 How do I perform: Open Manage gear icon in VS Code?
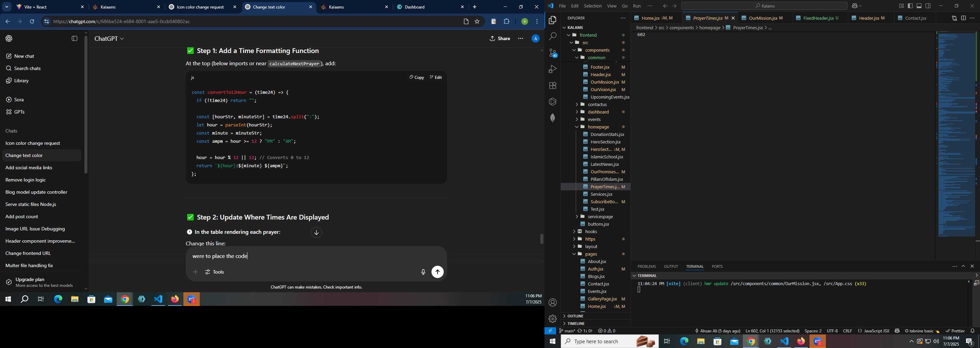[552, 319]
